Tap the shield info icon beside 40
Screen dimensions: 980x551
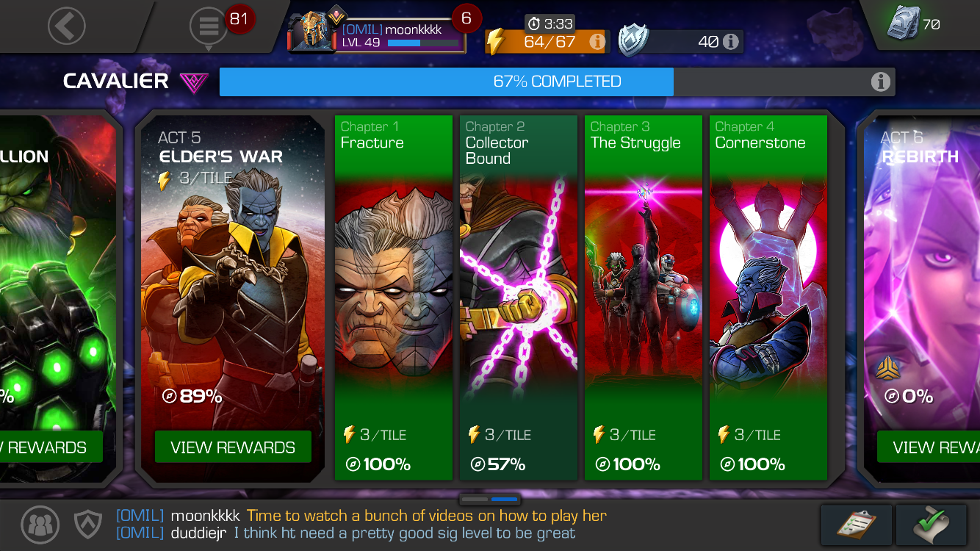pos(730,42)
